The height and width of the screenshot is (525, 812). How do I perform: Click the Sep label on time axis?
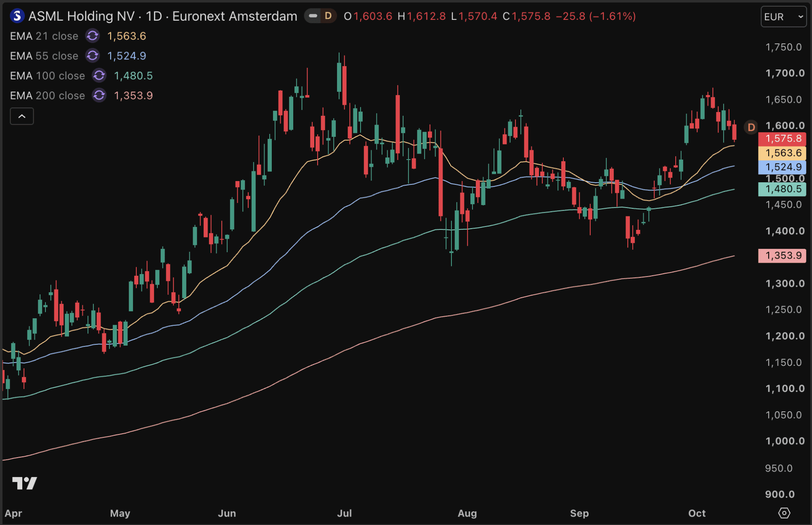coord(579,513)
